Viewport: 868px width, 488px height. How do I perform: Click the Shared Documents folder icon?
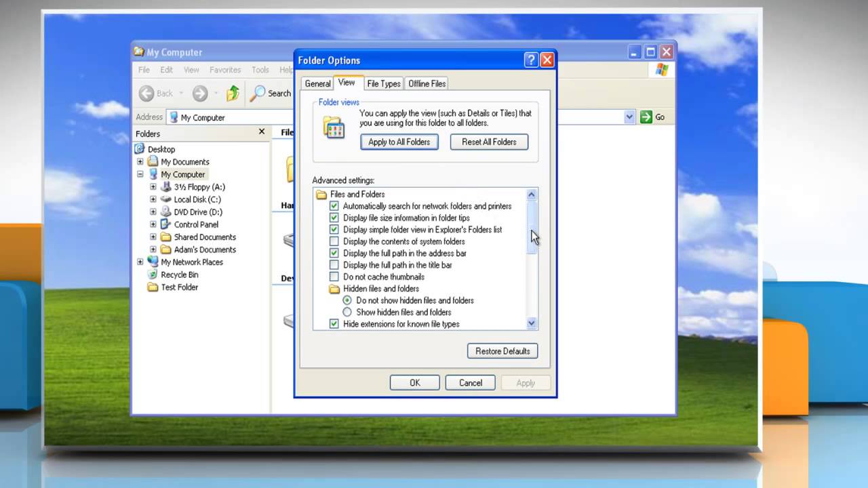[165, 237]
